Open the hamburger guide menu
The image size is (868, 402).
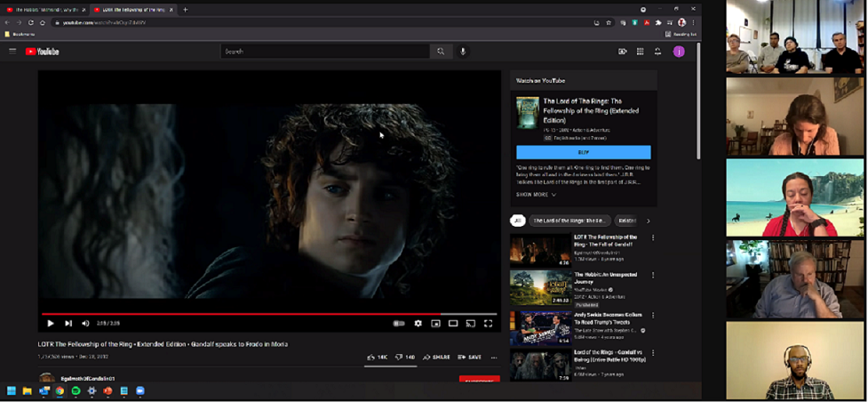click(12, 52)
